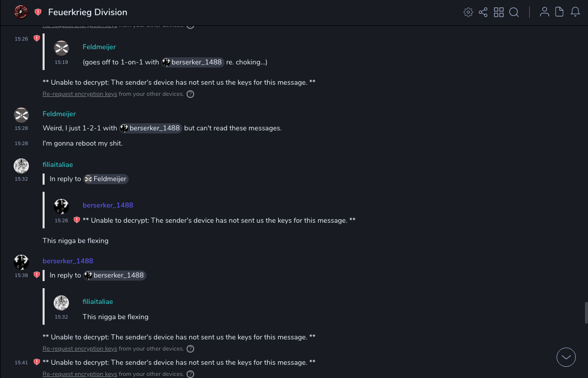This screenshot has width=588, height=378.
Task: Click the red warning shield at 15:38
Action: pyautogui.click(x=36, y=275)
